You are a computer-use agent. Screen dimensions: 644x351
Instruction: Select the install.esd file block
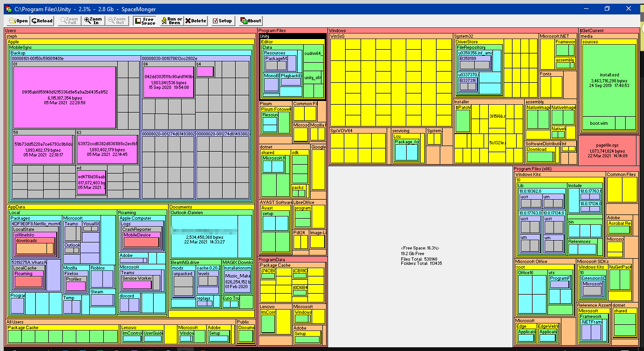609,80
